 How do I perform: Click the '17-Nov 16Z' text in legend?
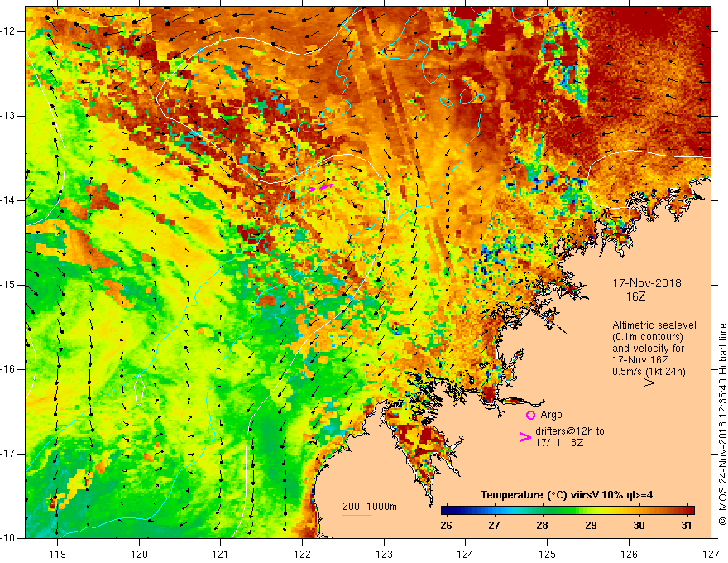[x=640, y=360]
